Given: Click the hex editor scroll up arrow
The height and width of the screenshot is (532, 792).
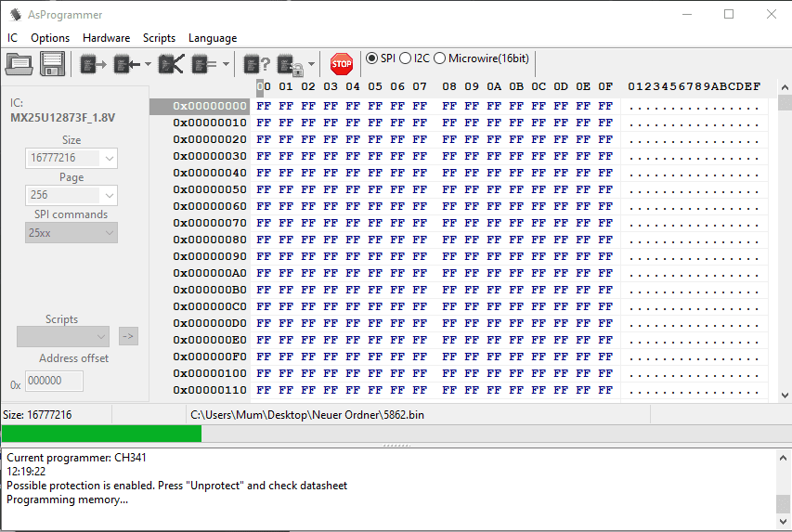Looking at the screenshot, I should [x=785, y=87].
